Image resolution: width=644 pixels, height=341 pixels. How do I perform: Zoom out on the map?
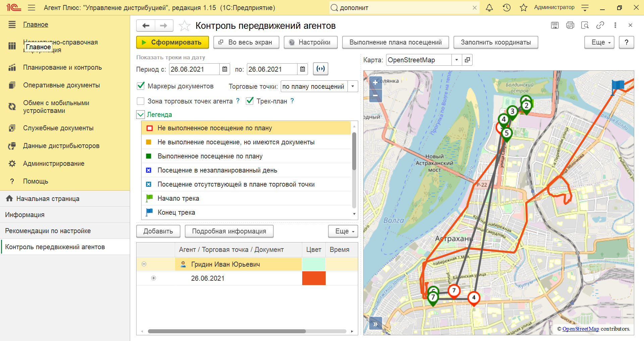point(375,95)
